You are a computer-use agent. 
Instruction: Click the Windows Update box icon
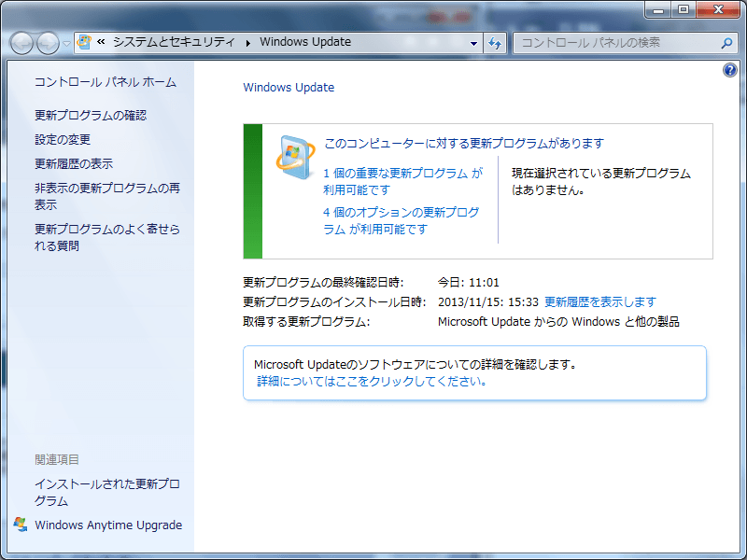tap(295, 158)
